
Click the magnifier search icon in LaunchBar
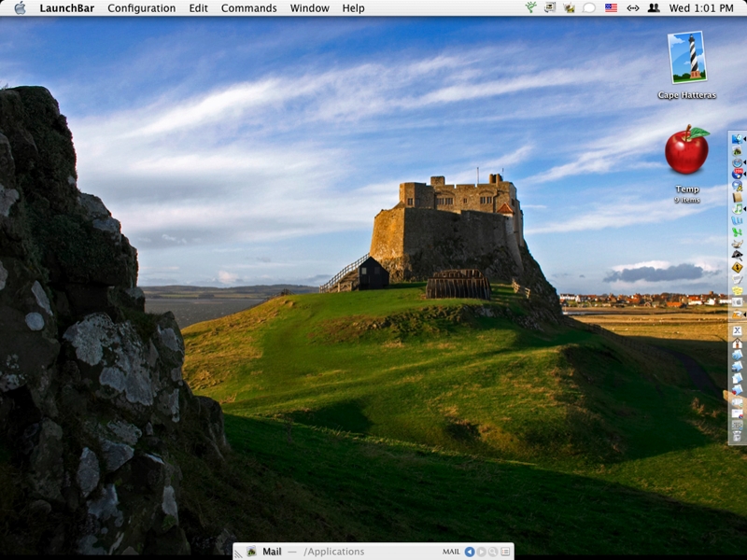(x=493, y=552)
